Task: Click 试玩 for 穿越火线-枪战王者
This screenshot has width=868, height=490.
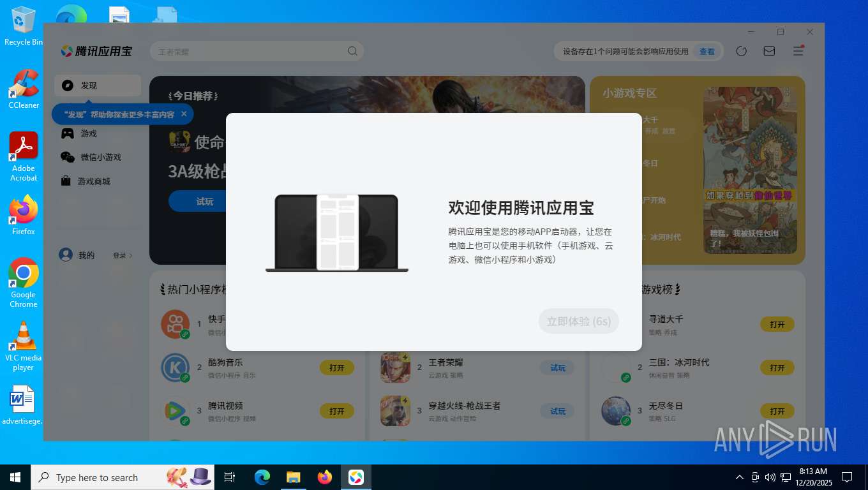Action: (x=557, y=411)
